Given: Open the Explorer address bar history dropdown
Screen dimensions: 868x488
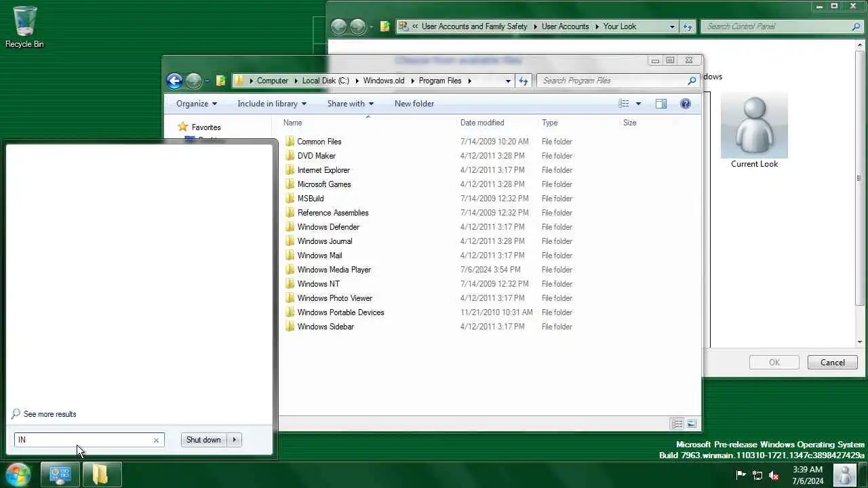Looking at the screenshot, I should 508,81.
